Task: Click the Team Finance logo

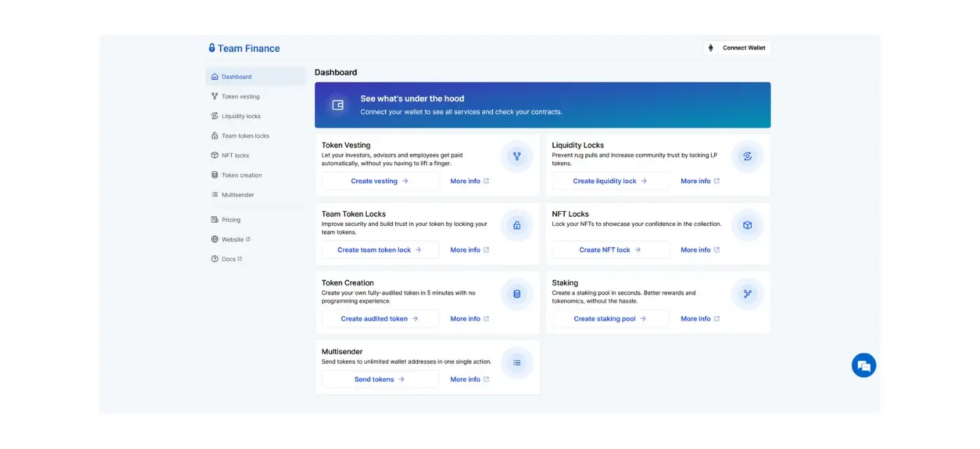Action: click(x=244, y=48)
